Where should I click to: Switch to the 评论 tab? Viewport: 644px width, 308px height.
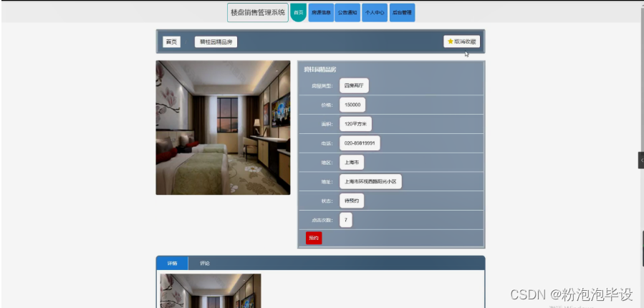(205, 264)
